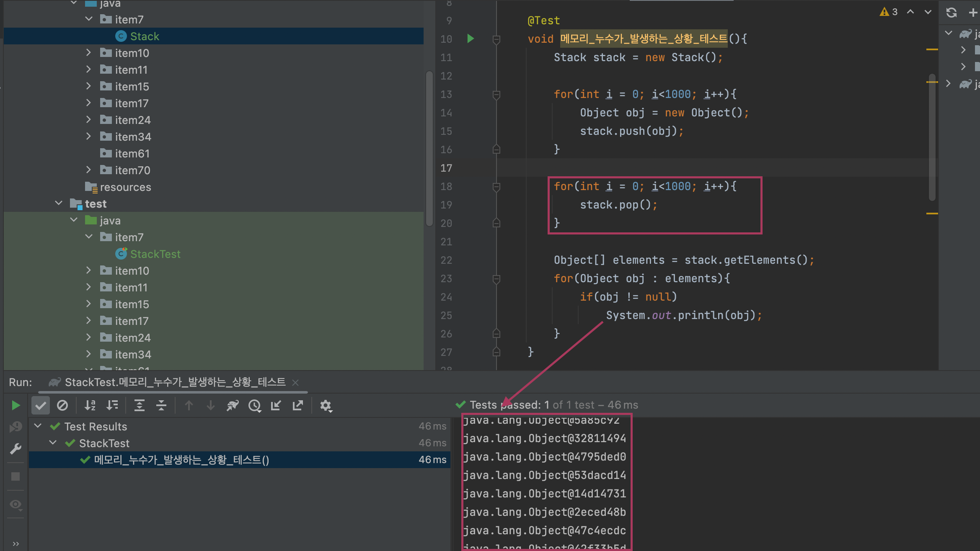
Task: Toggle the eye watch icon in run panel
Action: [x=16, y=504]
